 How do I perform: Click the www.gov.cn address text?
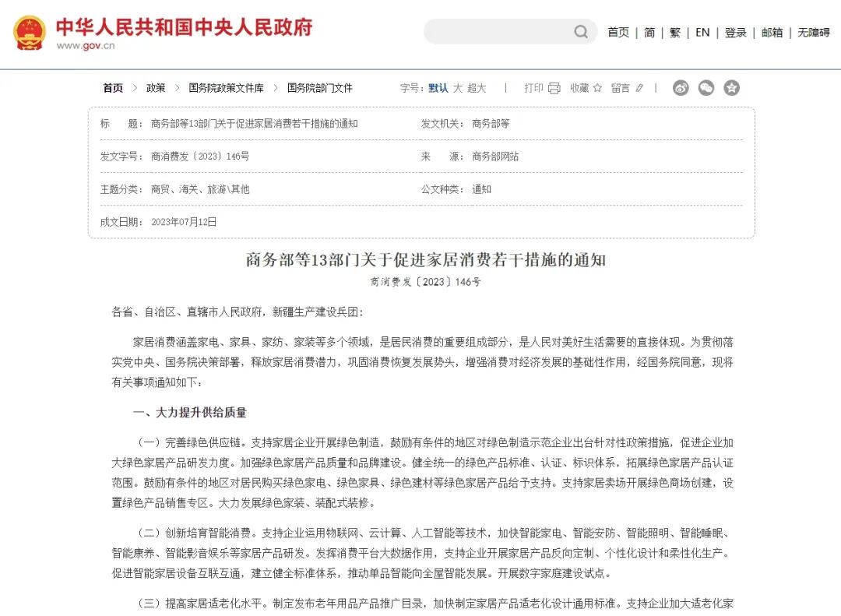[x=86, y=46]
